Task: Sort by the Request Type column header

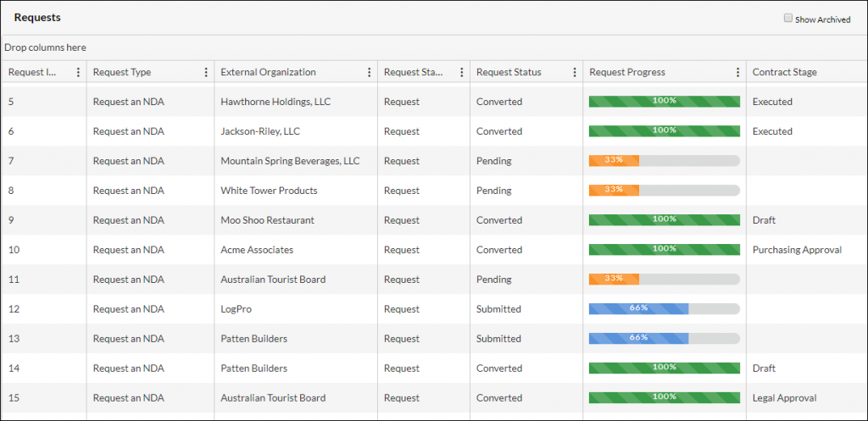Action: [x=122, y=72]
